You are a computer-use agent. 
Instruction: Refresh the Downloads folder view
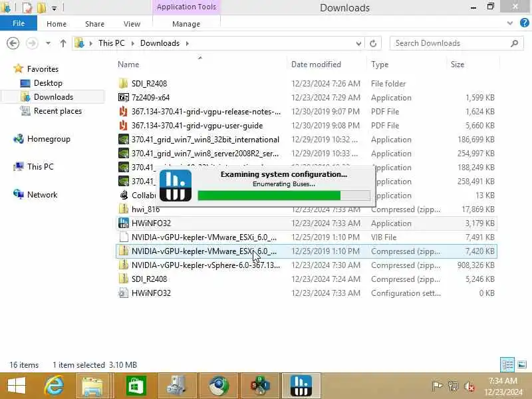click(x=373, y=43)
